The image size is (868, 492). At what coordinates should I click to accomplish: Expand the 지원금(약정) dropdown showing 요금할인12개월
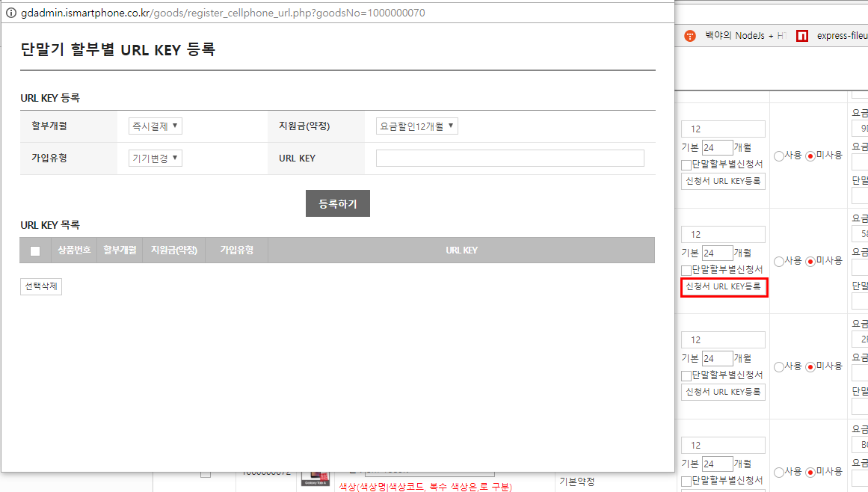(416, 126)
